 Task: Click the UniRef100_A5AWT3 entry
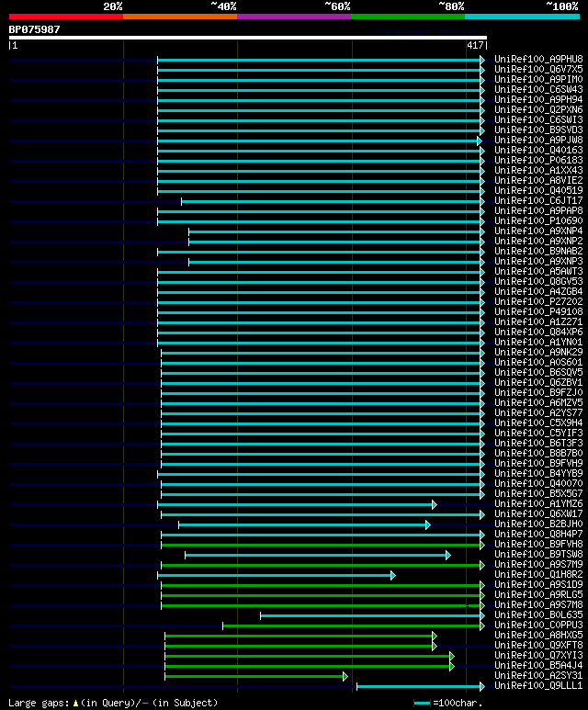tap(538, 271)
